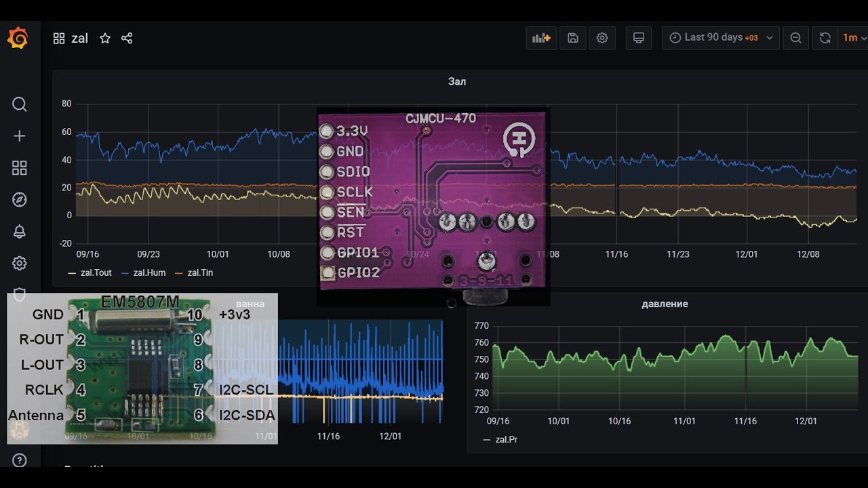The image size is (868, 488).
Task: Star the zal dashboard
Action: 105,39
